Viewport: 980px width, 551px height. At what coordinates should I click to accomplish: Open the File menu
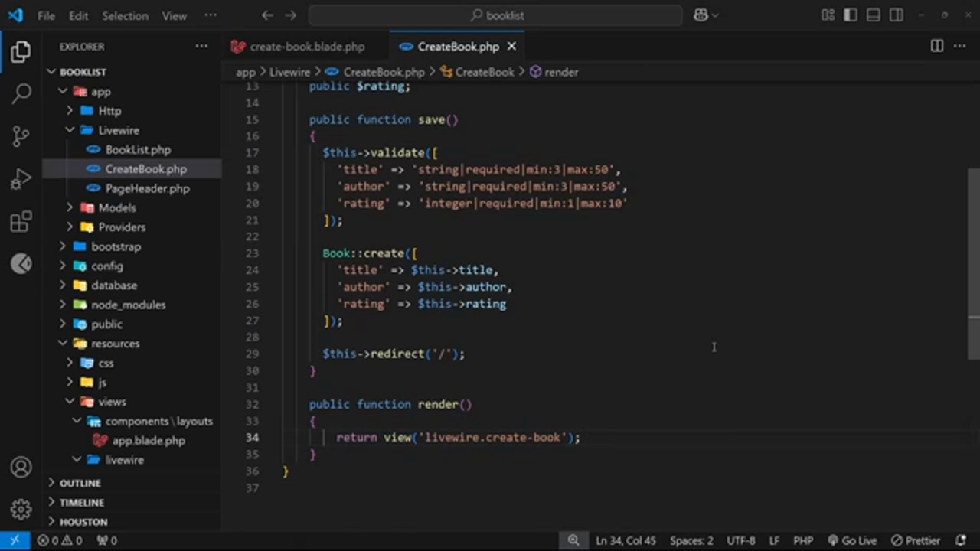click(46, 15)
